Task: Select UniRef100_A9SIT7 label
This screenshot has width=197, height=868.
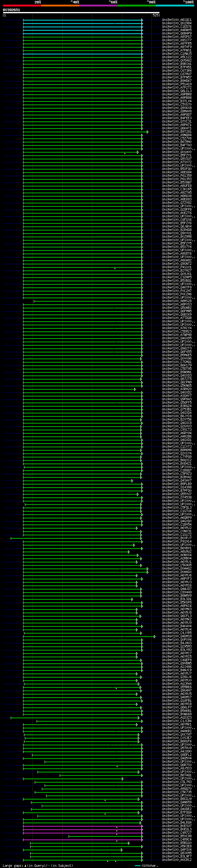Action: [x=177, y=40]
